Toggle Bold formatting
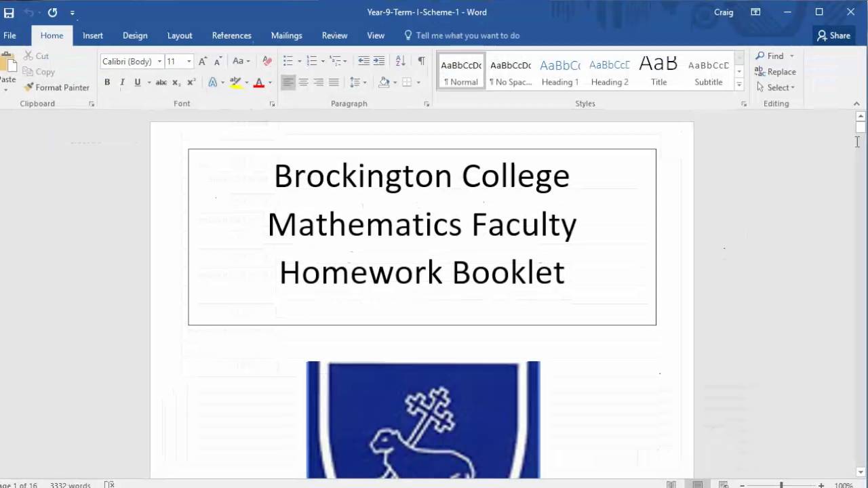This screenshot has height=488, width=868. pos(107,82)
